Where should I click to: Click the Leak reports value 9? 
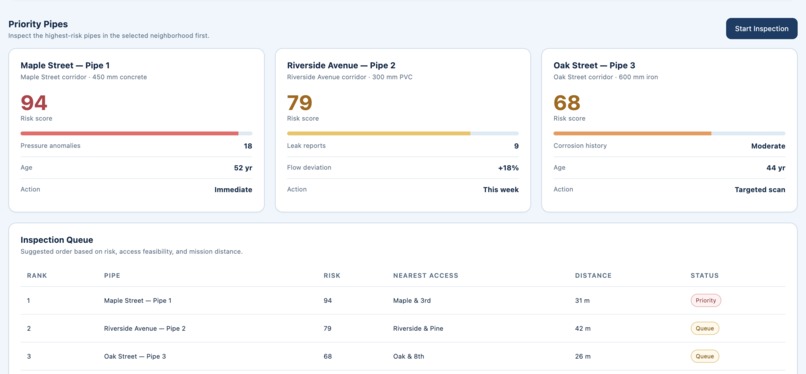[516, 146]
